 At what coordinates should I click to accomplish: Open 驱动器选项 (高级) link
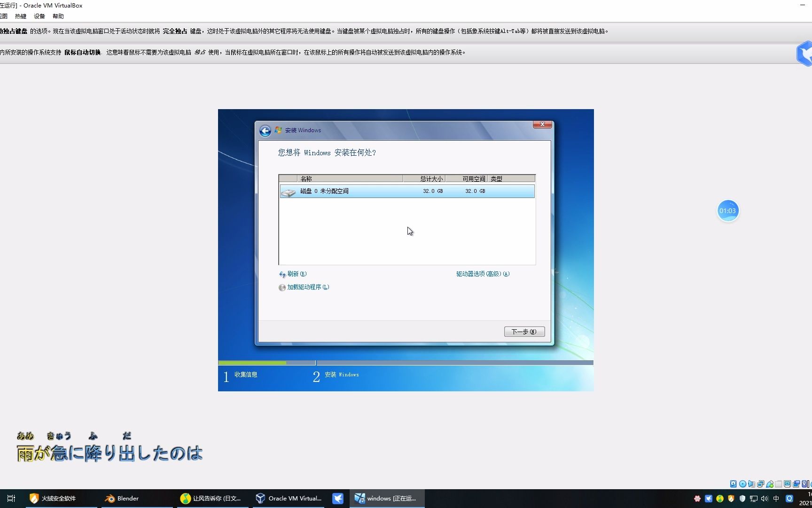coord(483,274)
